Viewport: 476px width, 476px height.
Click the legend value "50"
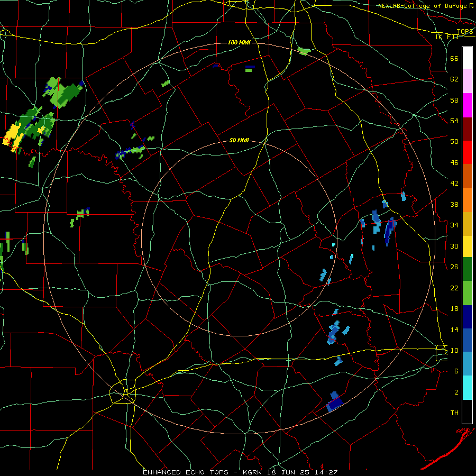[454, 142]
